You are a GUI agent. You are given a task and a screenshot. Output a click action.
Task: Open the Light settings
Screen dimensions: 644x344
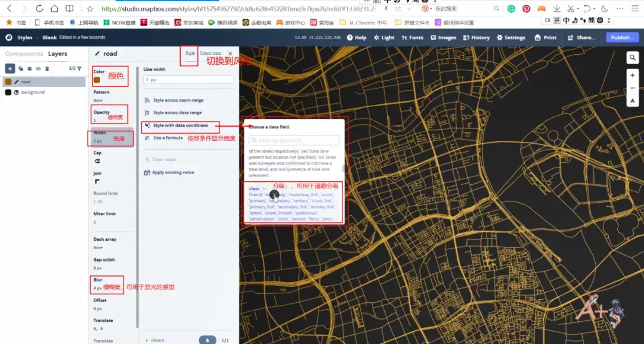point(384,38)
